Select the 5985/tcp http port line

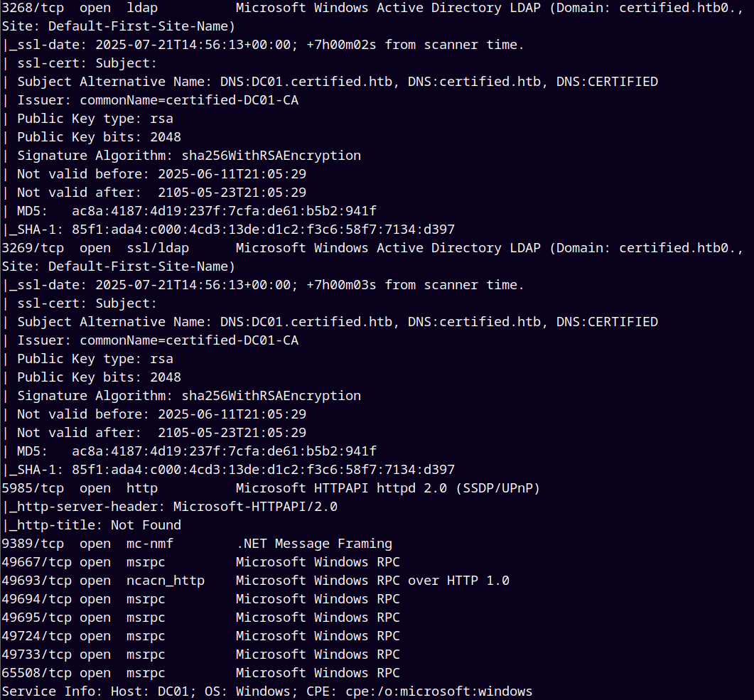(271, 488)
